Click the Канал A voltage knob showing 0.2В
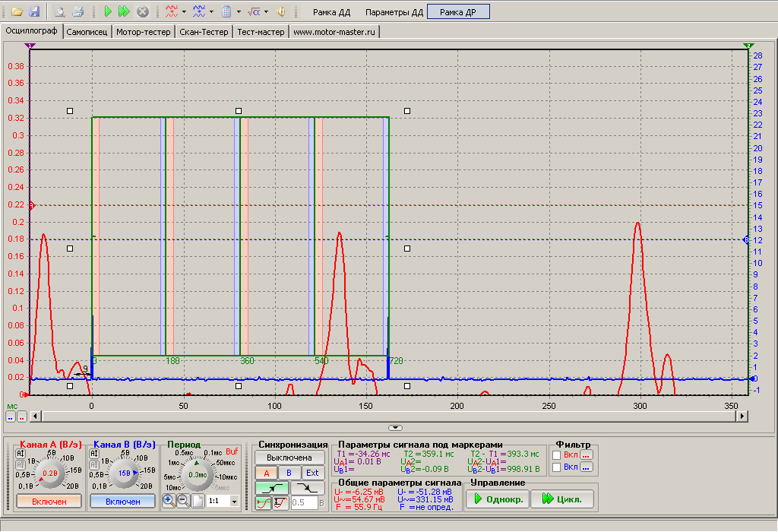 tap(49, 473)
